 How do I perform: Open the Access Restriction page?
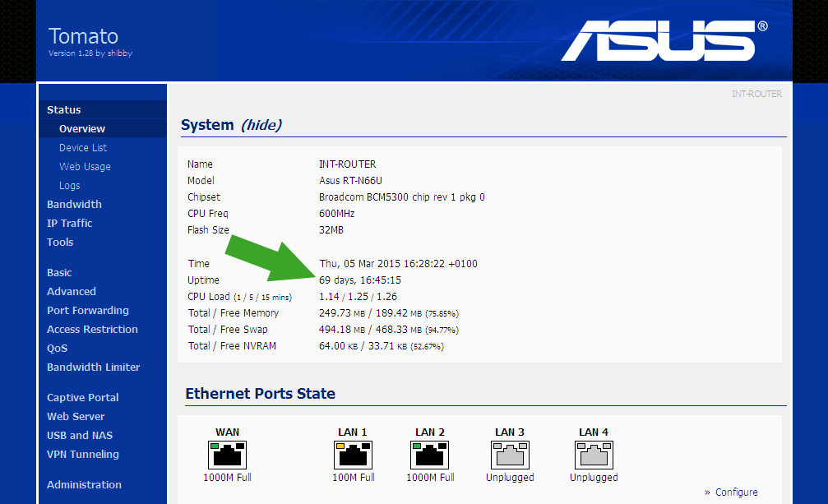point(92,329)
